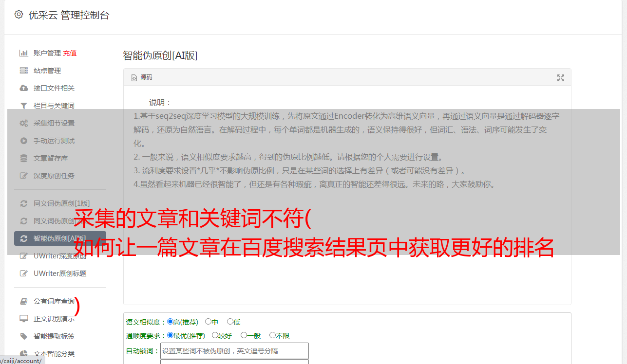The height and width of the screenshot is (364, 627).
Task: Focus the 自动锁词 input field
Action: [x=234, y=351]
